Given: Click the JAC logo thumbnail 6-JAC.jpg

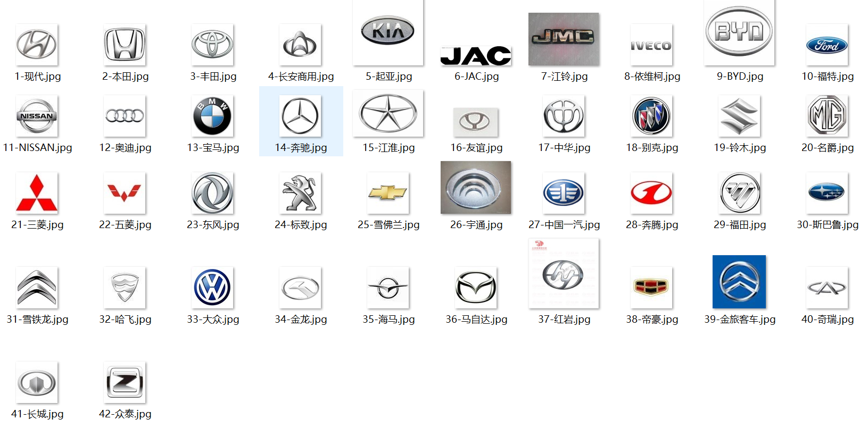Looking at the screenshot, I should 476,56.
